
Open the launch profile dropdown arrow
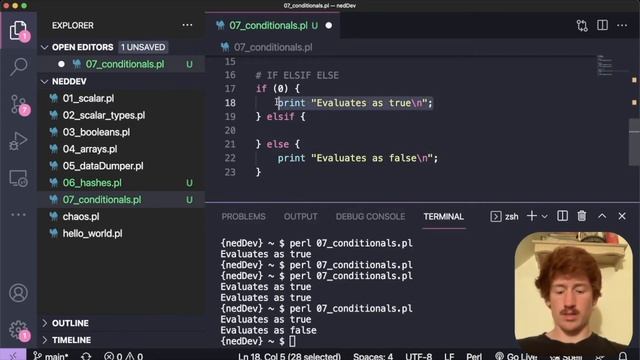[x=544, y=217]
